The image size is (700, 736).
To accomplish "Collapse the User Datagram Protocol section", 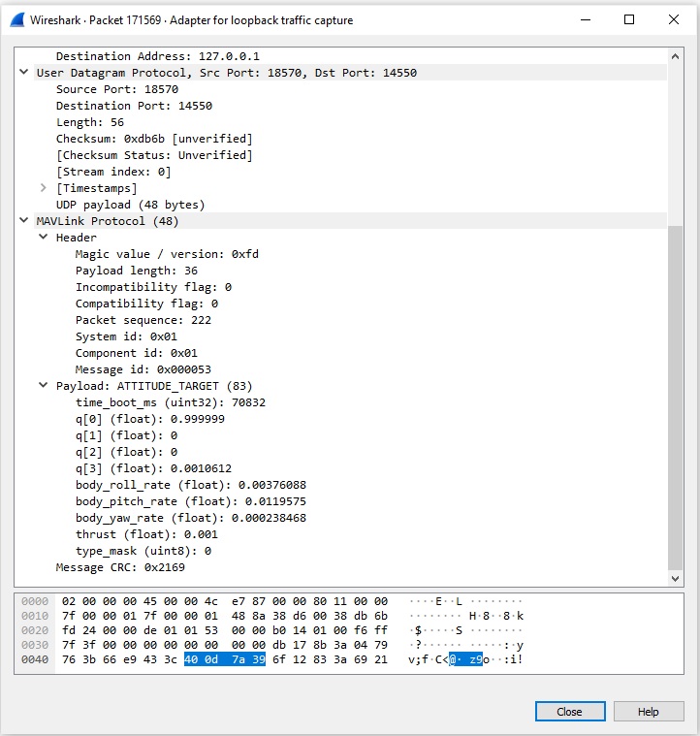I will [24, 73].
